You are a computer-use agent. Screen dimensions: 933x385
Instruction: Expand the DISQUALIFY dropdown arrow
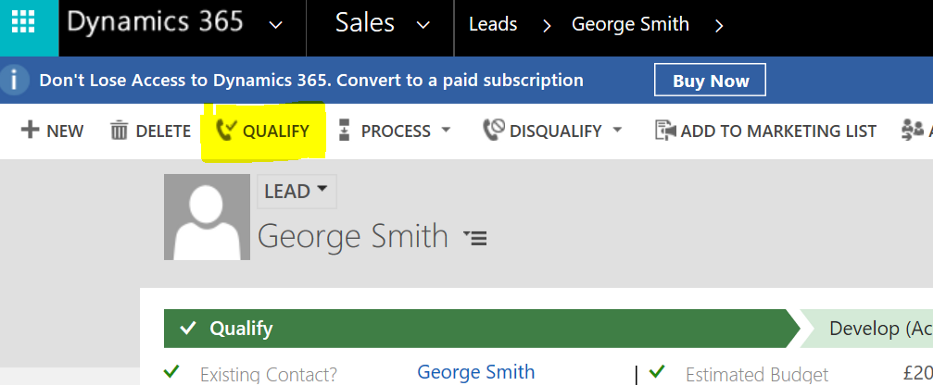coord(617,129)
